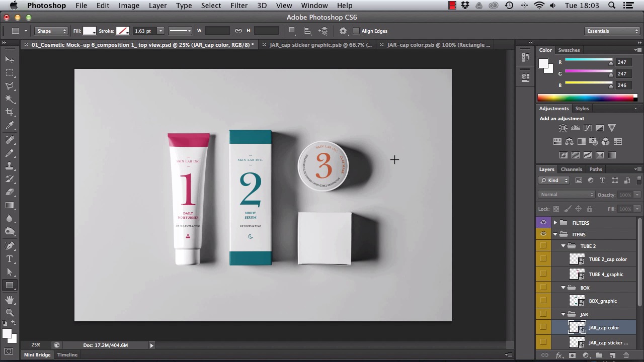The width and height of the screenshot is (644, 362).
Task: Open the Mini Bridge panel tab
Action: click(x=37, y=355)
